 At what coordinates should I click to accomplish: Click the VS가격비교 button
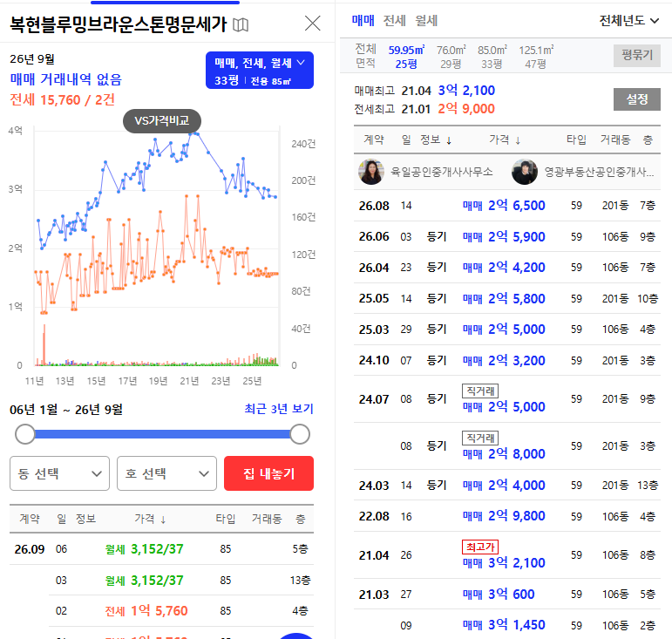click(162, 121)
